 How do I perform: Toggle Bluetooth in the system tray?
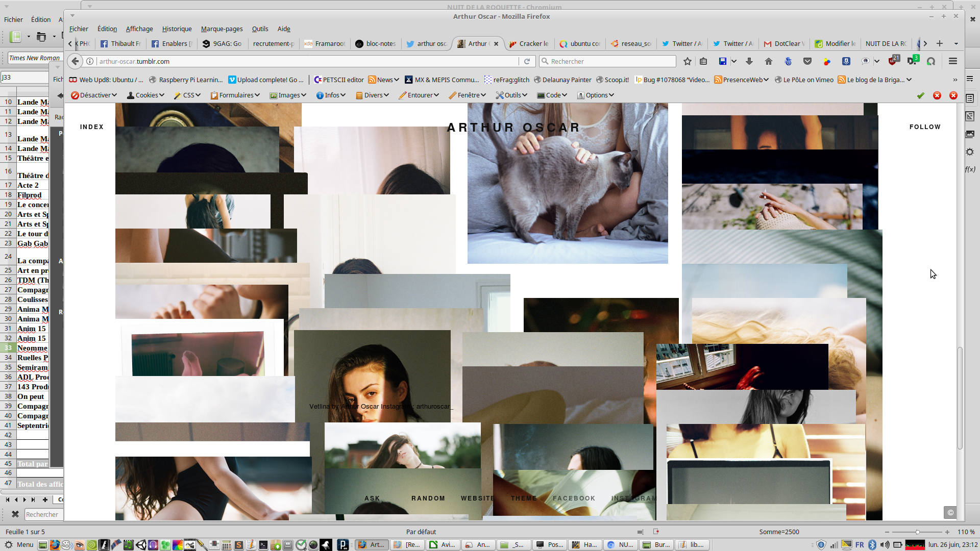(872, 545)
